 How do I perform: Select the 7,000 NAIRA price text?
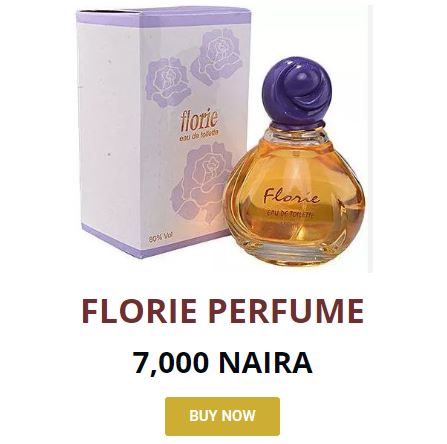coord(223,363)
